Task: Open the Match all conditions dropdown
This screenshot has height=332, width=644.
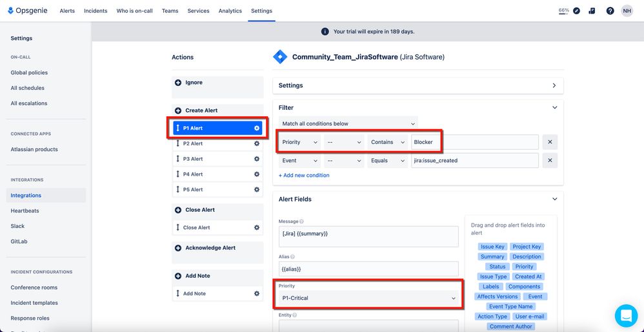Action: pyautogui.click(x=348, y=123)
